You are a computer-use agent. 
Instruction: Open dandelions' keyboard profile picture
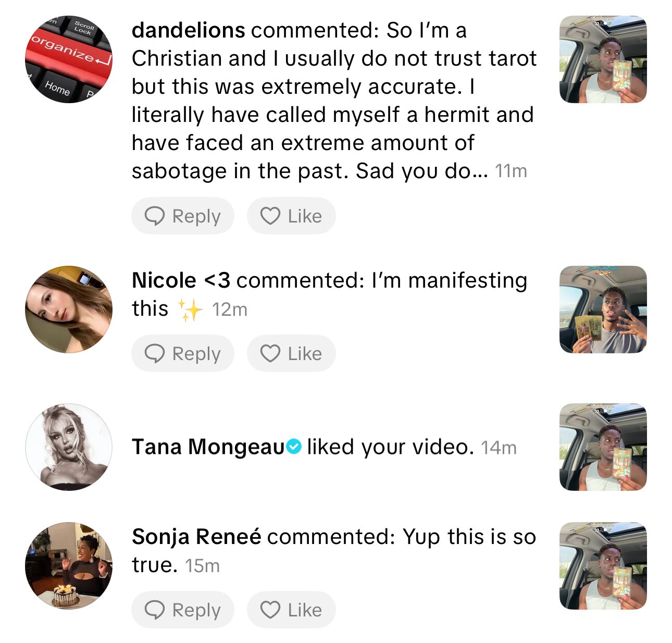pyautogui.click(x=69, y=59)
